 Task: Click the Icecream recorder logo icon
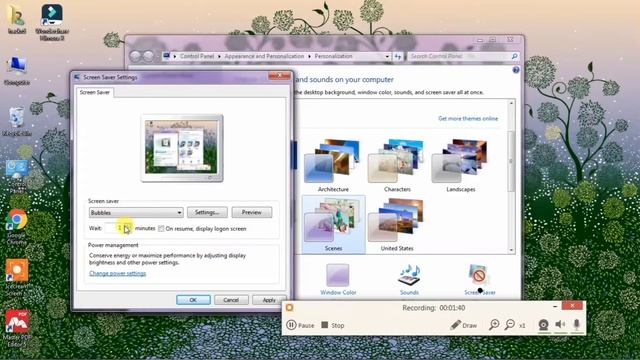pyautogui.click(x=289, y=307)
